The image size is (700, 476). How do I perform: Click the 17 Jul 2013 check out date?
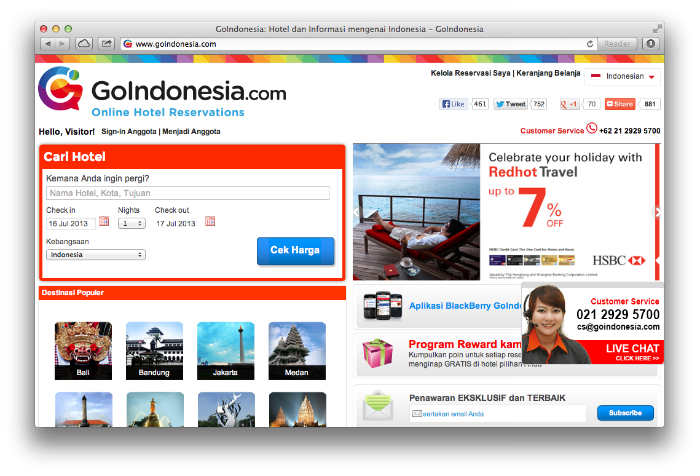175,223
